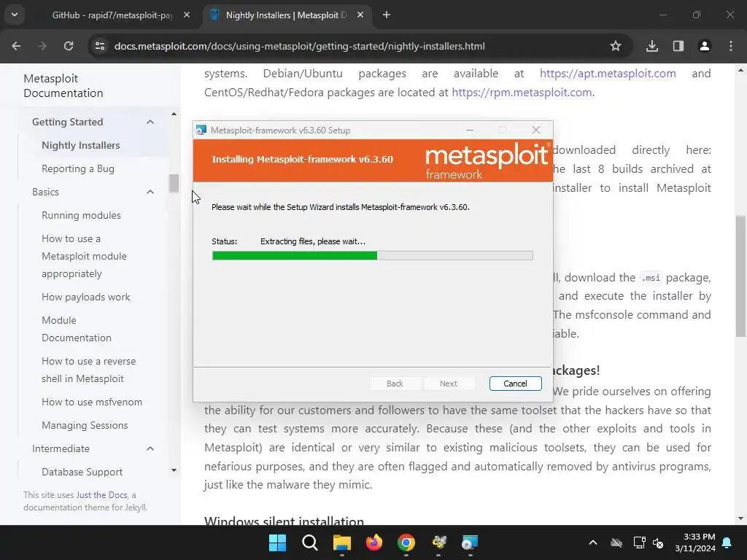Open Windows Search from the taskbar

(309, 542)
